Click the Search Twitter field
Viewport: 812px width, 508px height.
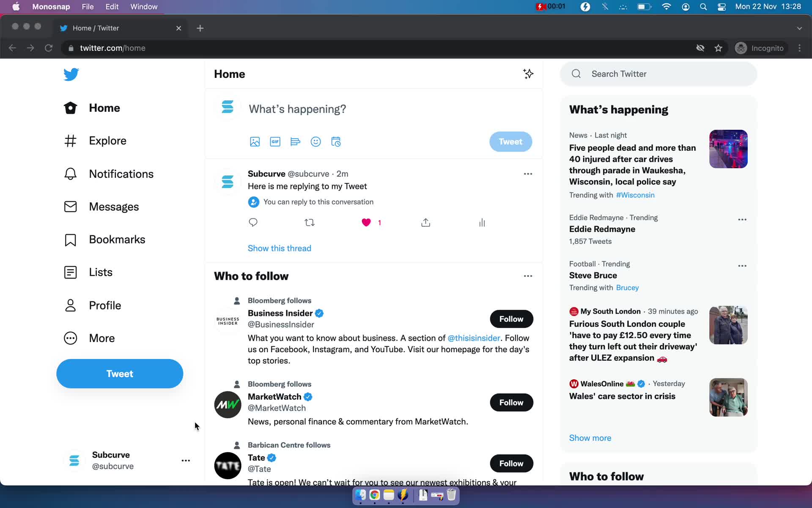tap(658, 74)
